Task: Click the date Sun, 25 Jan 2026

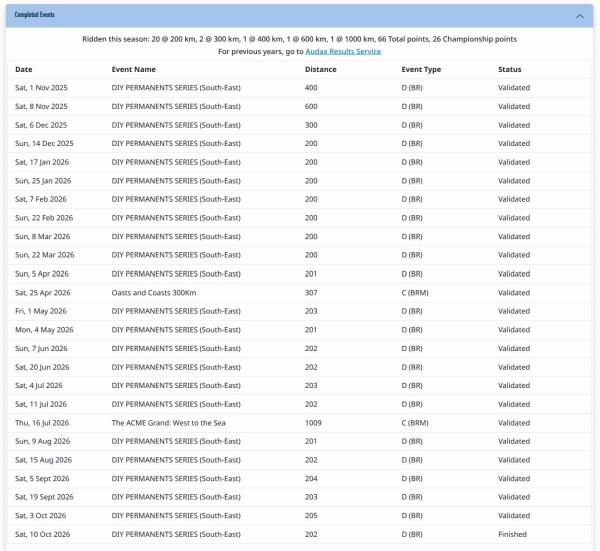Action: [x=43, y=181]
